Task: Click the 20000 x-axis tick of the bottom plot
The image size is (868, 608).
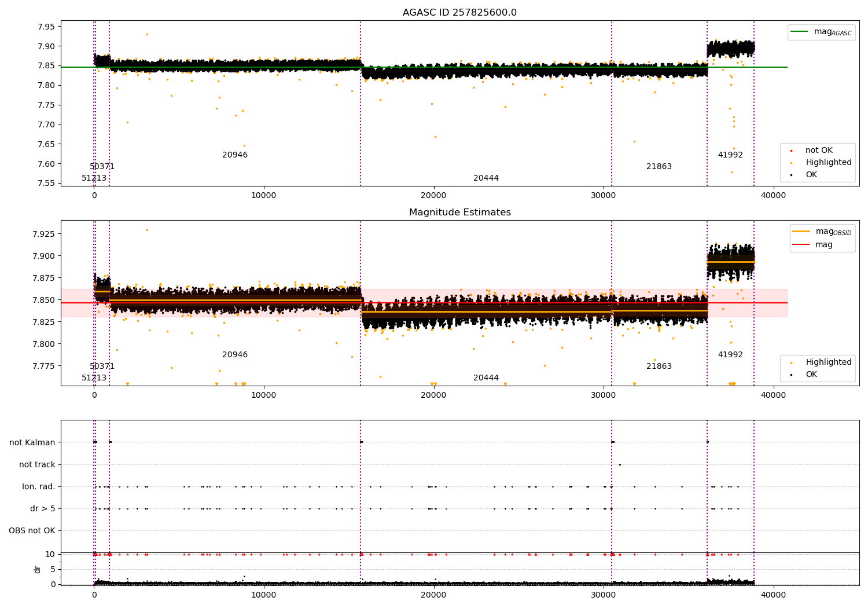Action: point(433,595)
